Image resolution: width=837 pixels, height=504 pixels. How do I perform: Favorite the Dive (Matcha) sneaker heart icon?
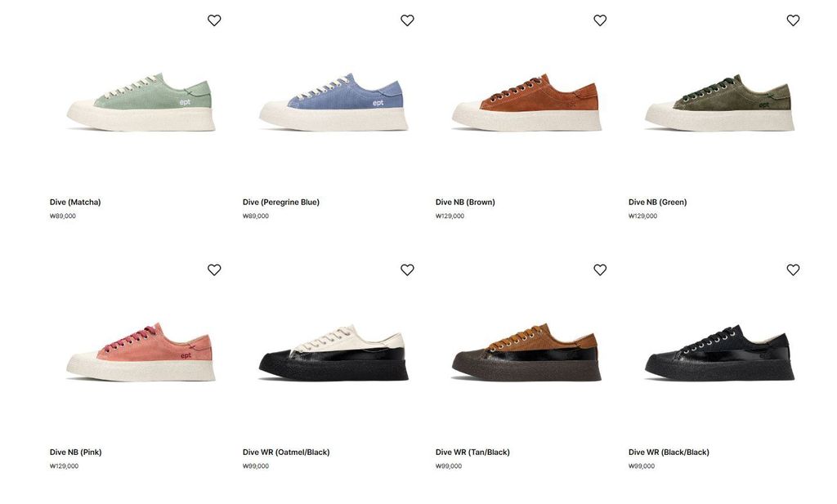click(x=214, y=20)
